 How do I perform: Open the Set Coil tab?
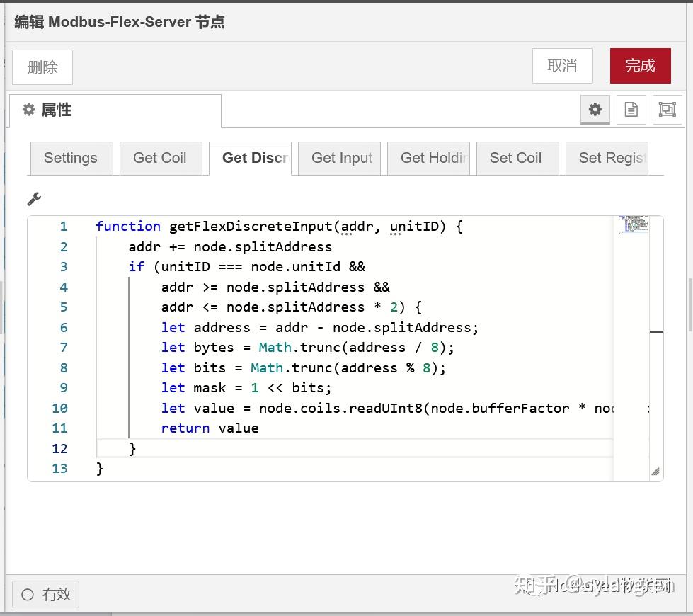tap(517, 158)
